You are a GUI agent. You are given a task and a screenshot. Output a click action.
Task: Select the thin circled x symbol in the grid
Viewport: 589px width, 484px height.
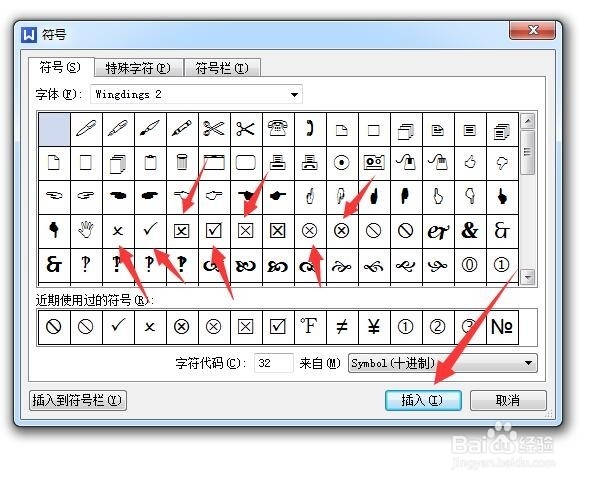point(310,230)
